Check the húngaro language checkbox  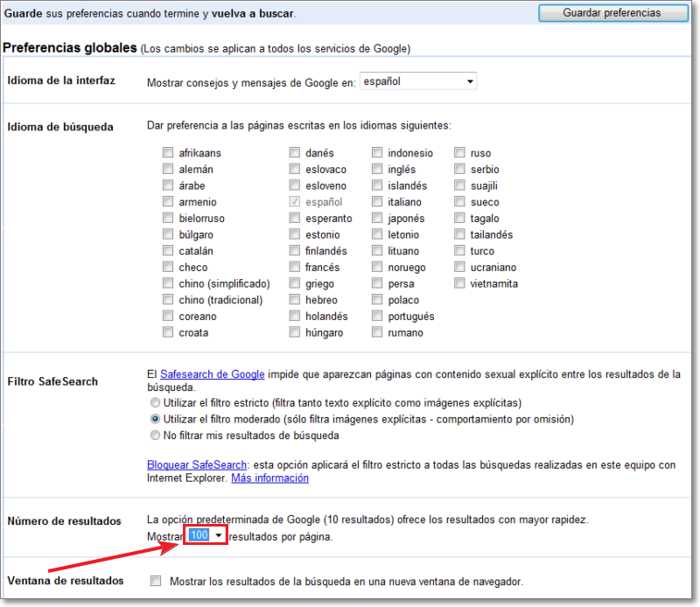tap(295, 332)
